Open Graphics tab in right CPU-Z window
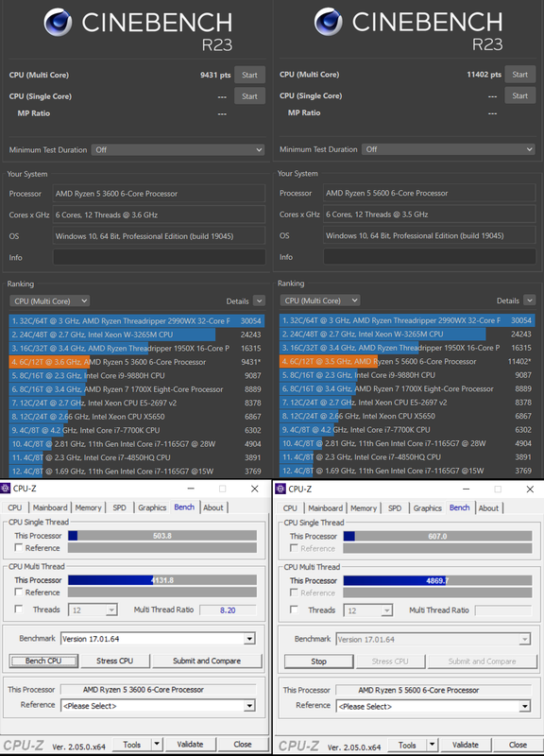 pos(428,507)
